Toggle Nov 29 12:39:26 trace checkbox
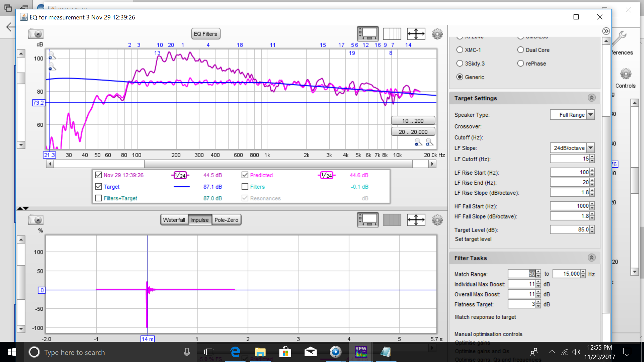Image resolution: width=644 pixels, height=362 pixels. pos(98,175)
